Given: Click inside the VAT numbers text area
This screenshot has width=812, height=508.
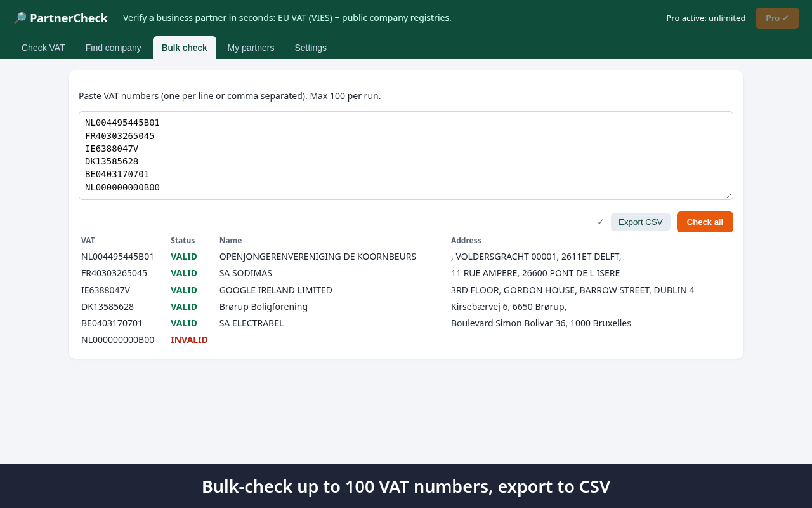Looking at the screenshot, I should [x=406, y=156].
